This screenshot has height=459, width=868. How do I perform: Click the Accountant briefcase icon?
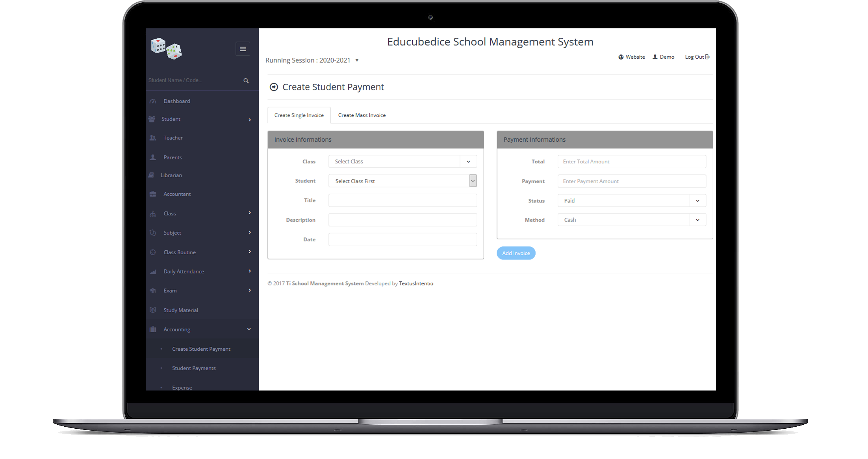[x=153, y=194]
